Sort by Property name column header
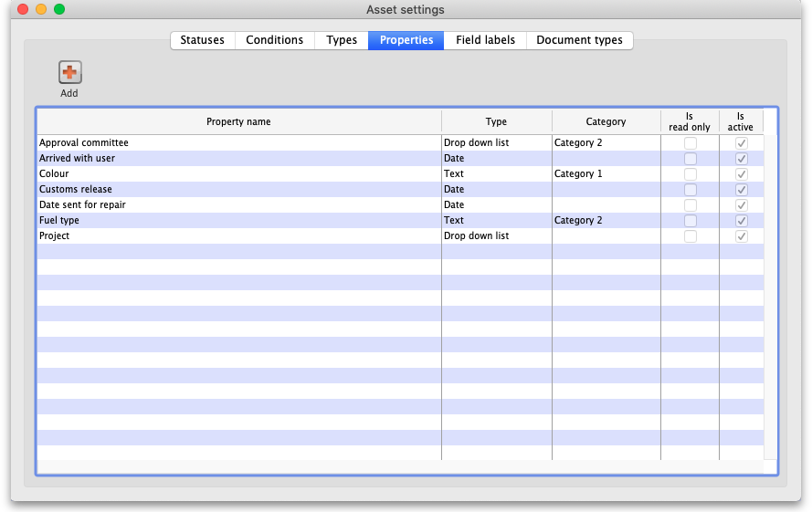Image resolution: width=812 pixels, height=512 pixels. (x=238, y=122)
